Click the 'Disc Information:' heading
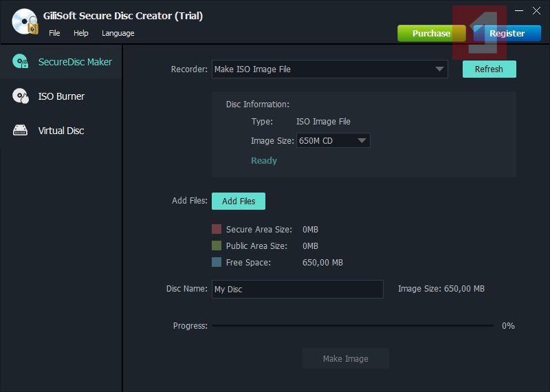Screen dimensions: 550x392 pyautogui.click(x=258, y=105)
